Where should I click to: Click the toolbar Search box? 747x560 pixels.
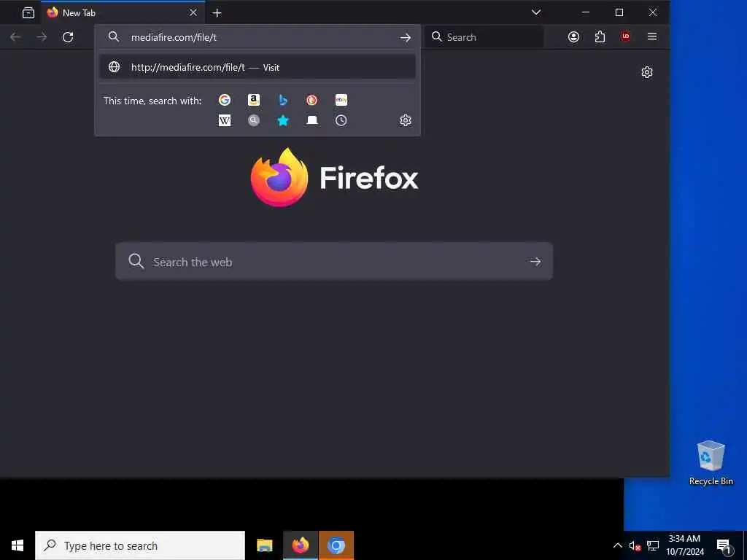point(484,37)
